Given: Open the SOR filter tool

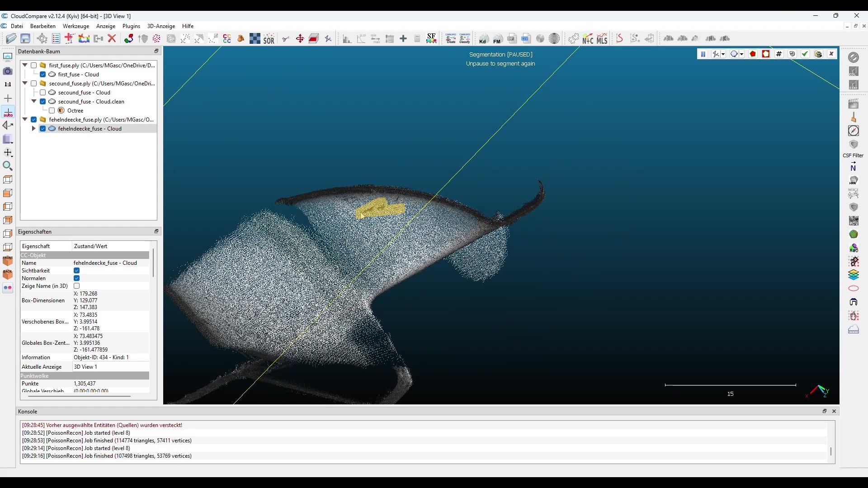Looking at the screenshot, I should (269, 39).
